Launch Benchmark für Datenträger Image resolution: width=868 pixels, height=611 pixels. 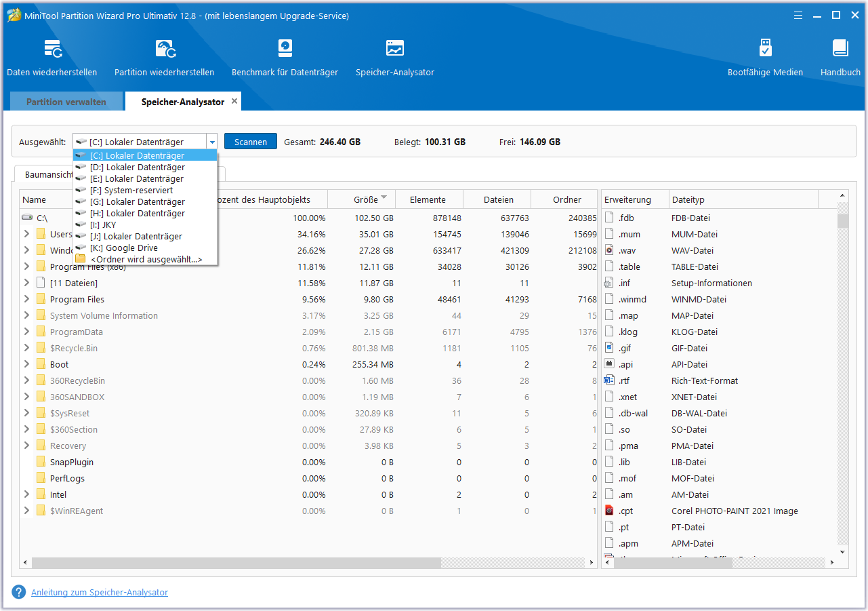[285, 58]
